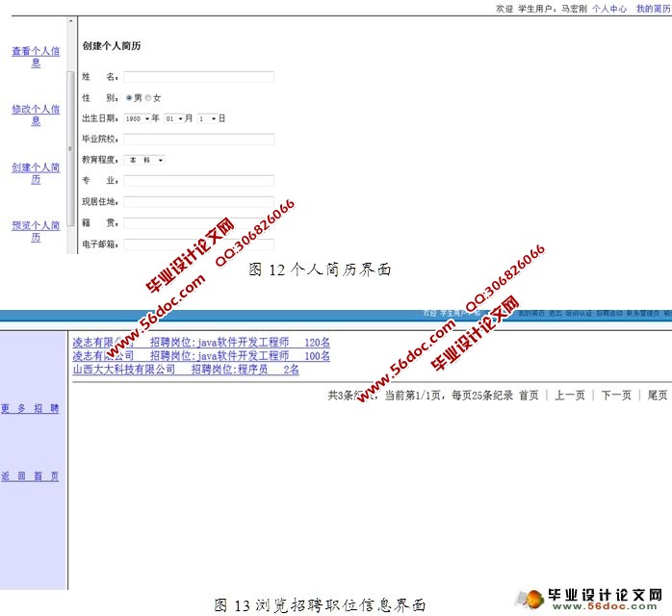Click the 现居住地 input field
This screenshot has width=672, height=616.
tap(199, 202)
